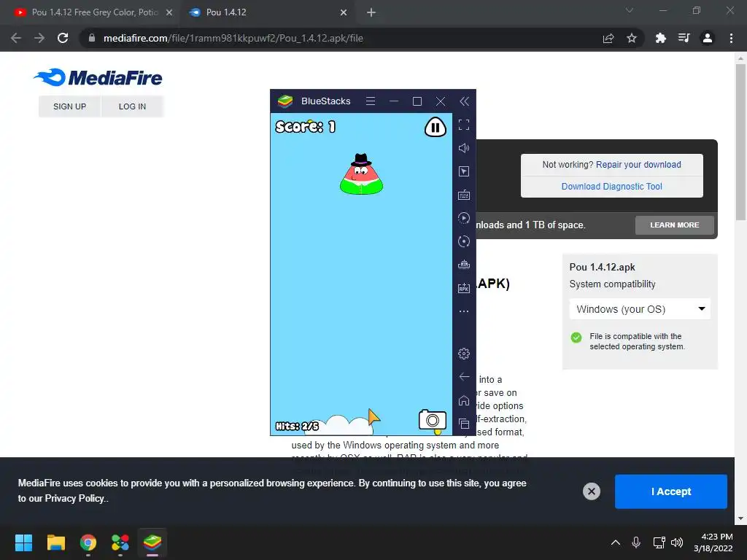Screen dimensions: 747x560
Task: Click the Chrome back arrow
Action: point(16,38)
